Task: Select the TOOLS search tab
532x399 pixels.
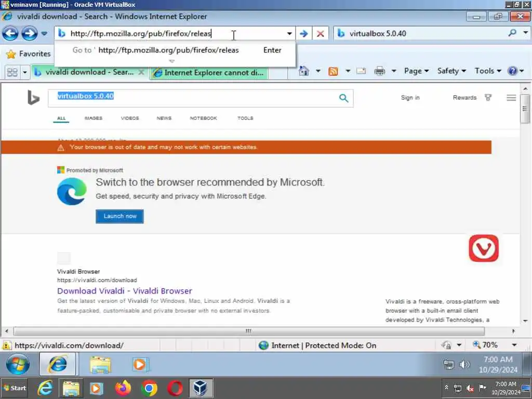Action: click(x=245, y=118)
